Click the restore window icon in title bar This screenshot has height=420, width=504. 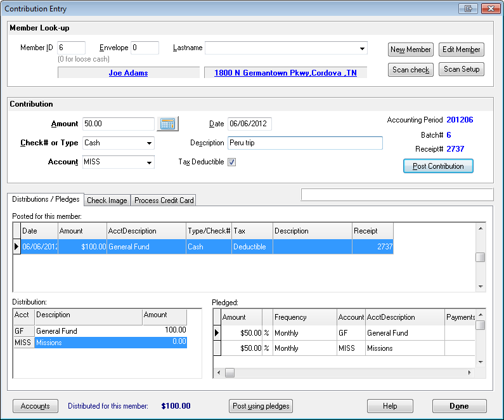468,9
